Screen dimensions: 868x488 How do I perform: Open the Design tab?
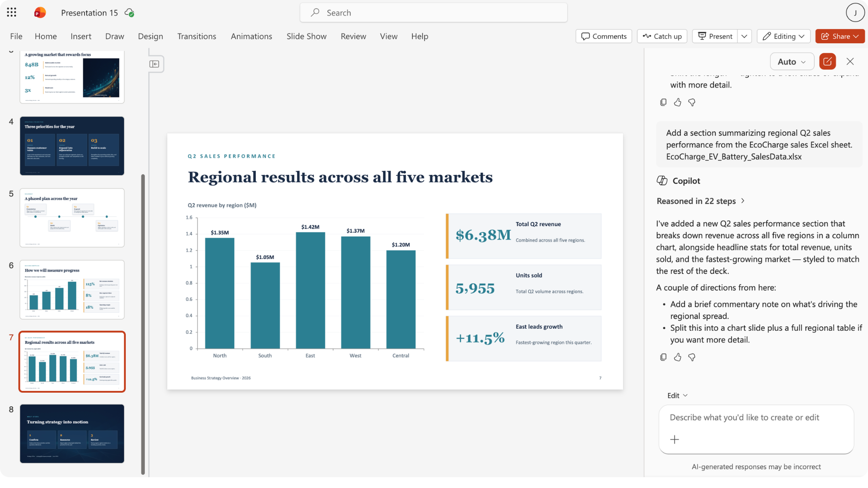coord(151,36)
